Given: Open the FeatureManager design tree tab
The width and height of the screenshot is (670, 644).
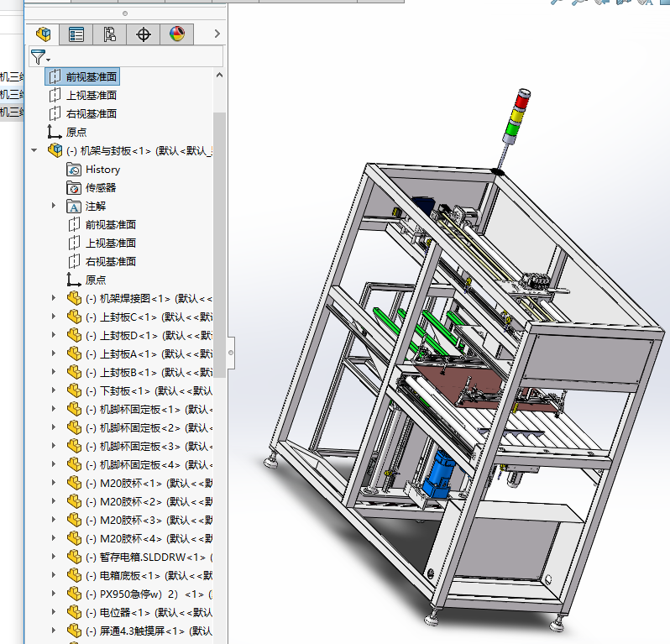Looking at the screenshot, I should (43, 34).
